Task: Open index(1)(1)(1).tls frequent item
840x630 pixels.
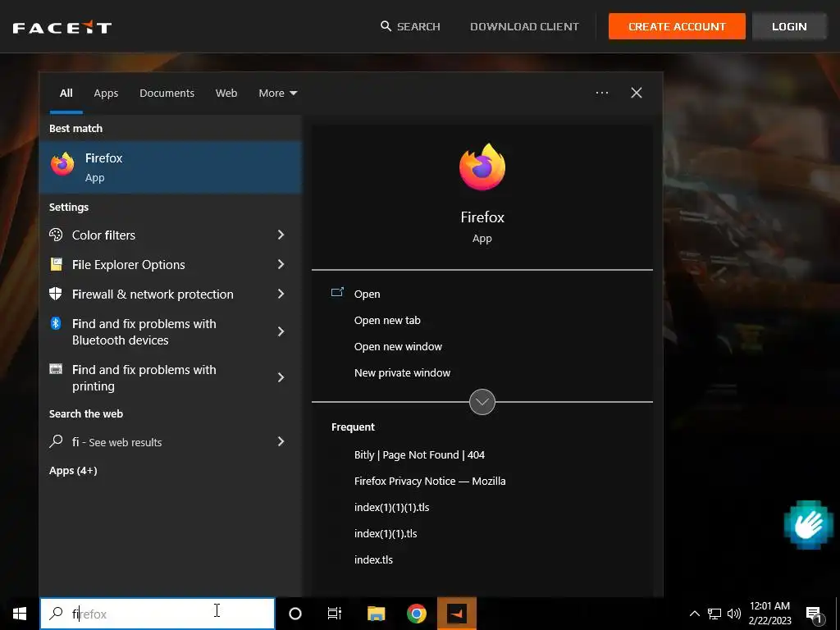Action: click(x=391, y=507)
